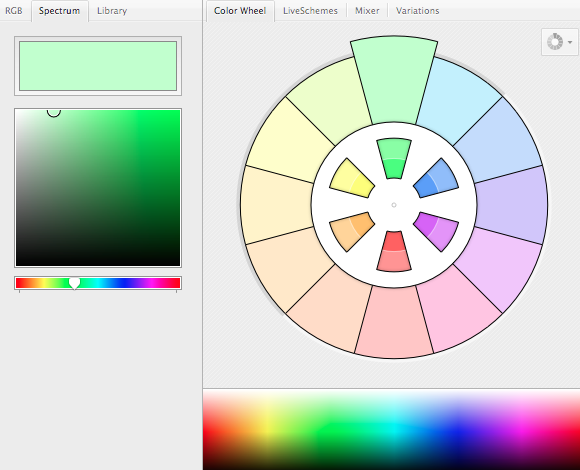Select the inner red wheel segment

pos(394,251)
